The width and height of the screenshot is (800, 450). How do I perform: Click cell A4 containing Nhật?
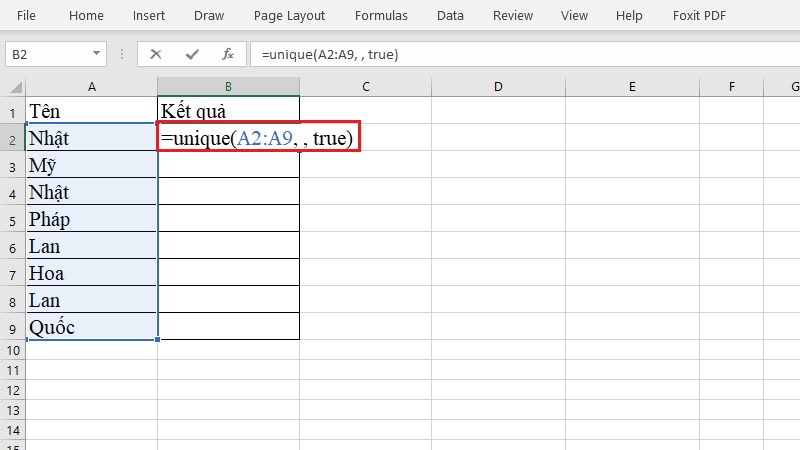pyautogui.click(x=91, y=192)
